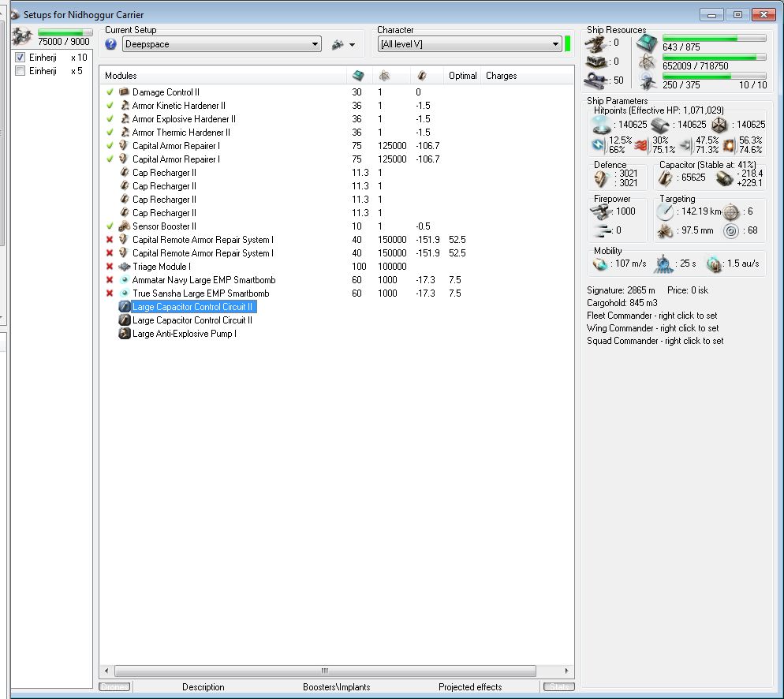Activate the offline Triage Module I red X
Image resolution: width=784 pixels, height=699 pixels.
tap(110, 267)
